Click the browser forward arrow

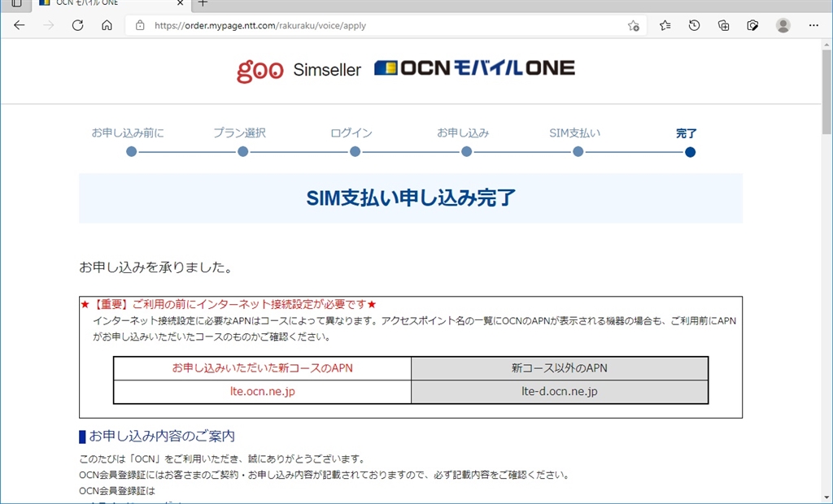pos(48,25)
